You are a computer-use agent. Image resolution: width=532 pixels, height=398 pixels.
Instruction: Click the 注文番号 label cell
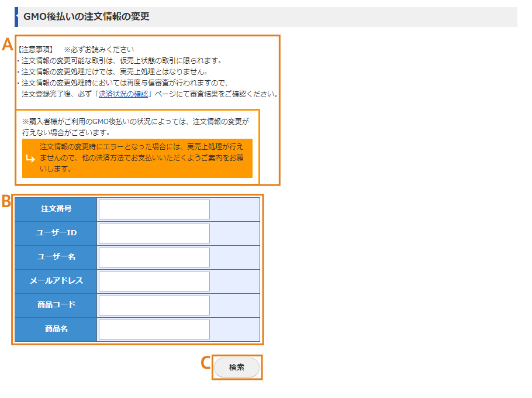click(x=56, y=210)
